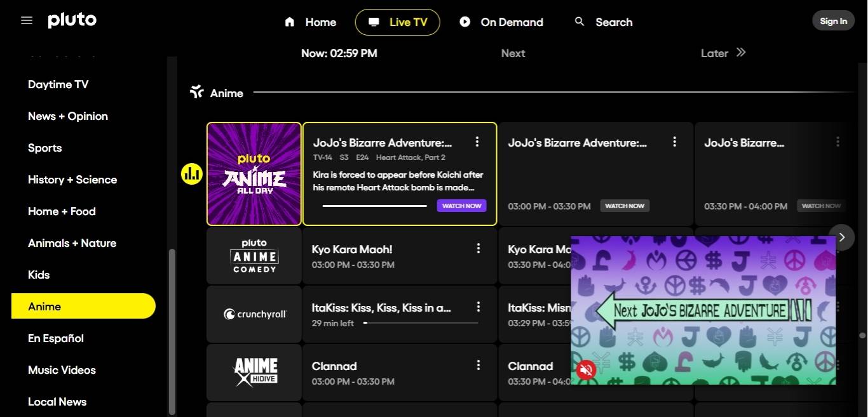
Task: Click the three-dot menu on current JoJo's episode
Action: [477, 142]
